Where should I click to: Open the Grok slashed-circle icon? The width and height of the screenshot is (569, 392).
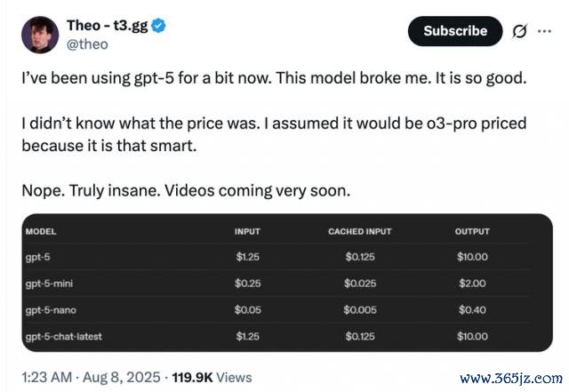[x=518, y=31]
